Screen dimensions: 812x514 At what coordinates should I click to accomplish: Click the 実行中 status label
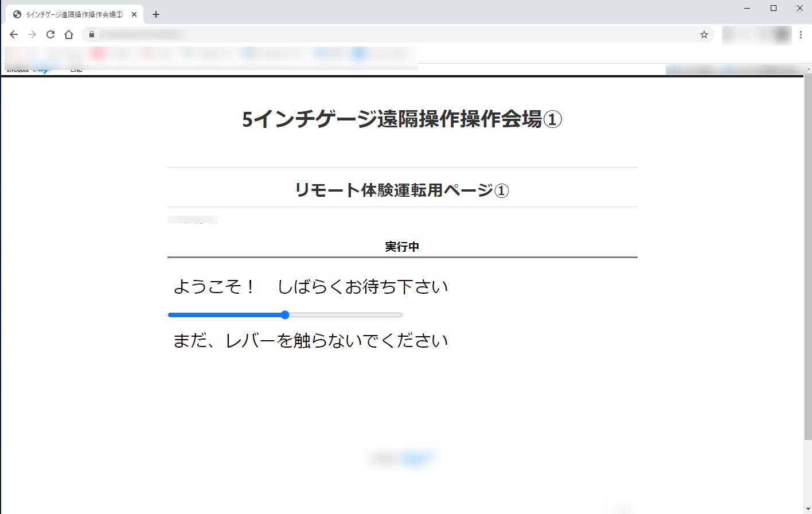[x=402, y=247]
